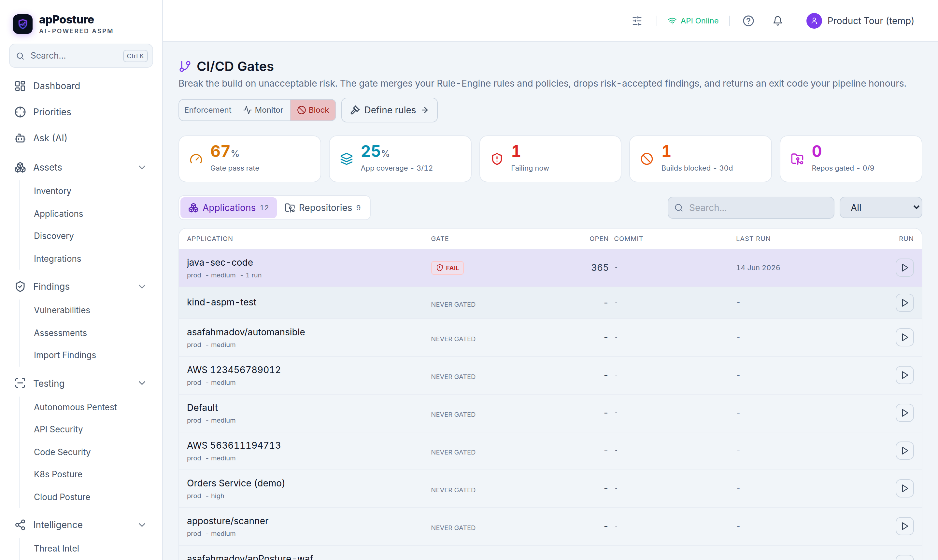938x560 pixels.
Task: Click the Assets cubes icon
Action: pyautogui.click(x=20, y=168)
